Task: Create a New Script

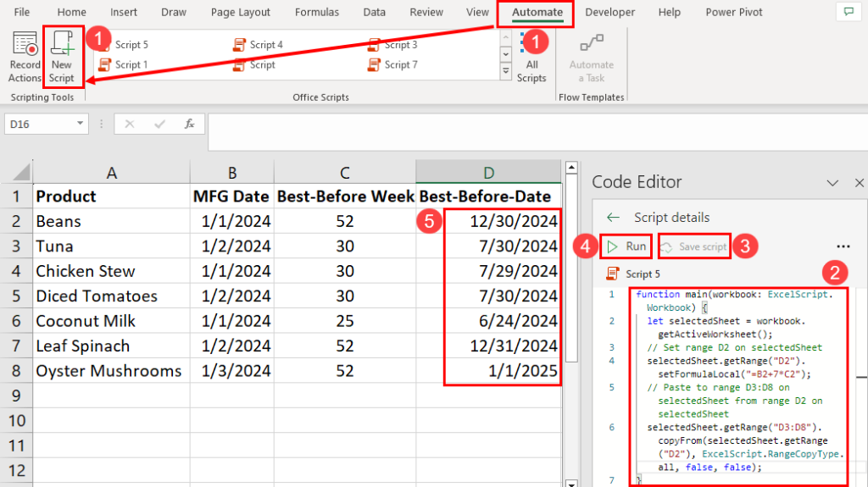Action: tap(62, 57)
